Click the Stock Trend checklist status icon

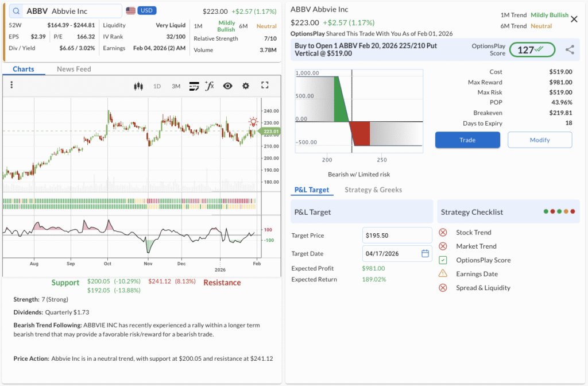(443, 233)
